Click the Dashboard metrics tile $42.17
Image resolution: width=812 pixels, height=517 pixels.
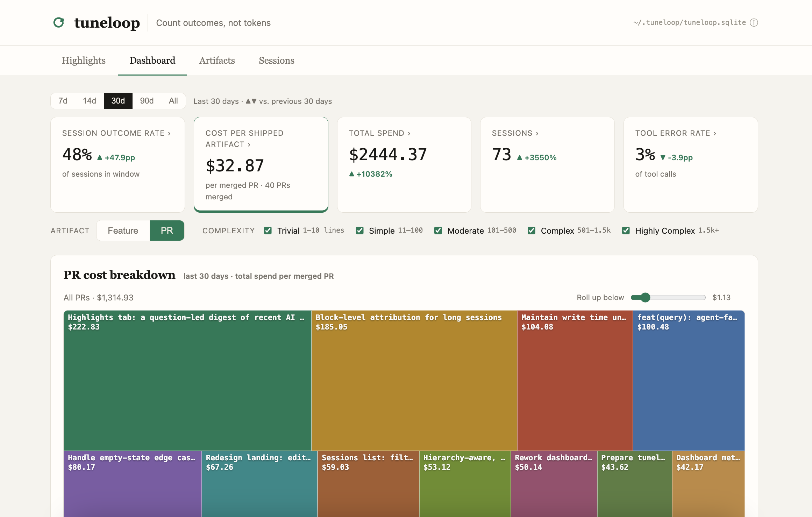pyautogui.click(x=708, y=484)
